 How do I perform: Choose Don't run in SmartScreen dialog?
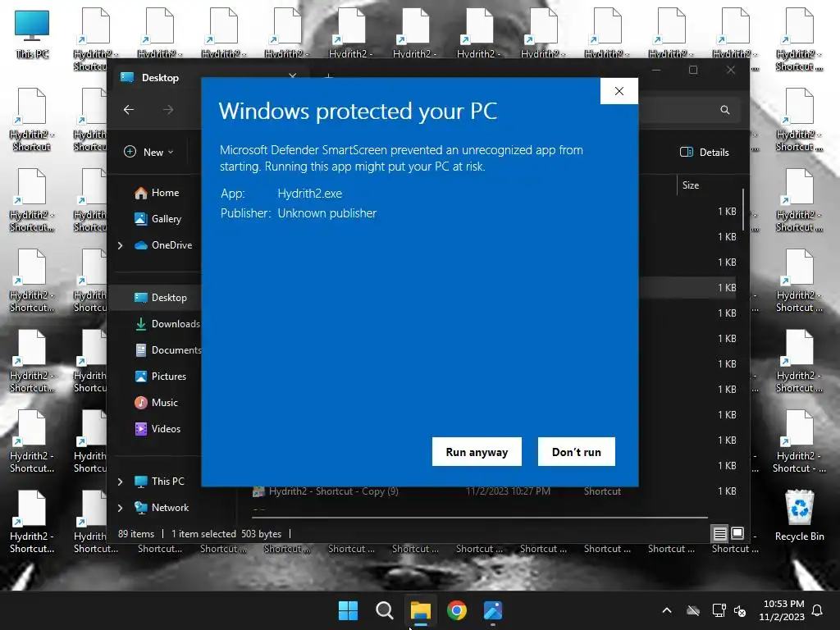(576, 452)
